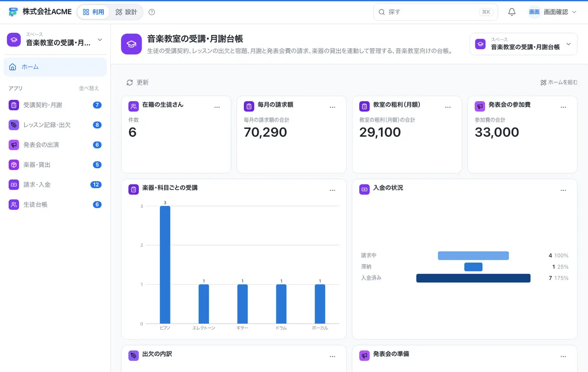Screen dimensions: 588x372
Task: Click the 入金済み bar in 入金の状況
Action: point(473,278)
